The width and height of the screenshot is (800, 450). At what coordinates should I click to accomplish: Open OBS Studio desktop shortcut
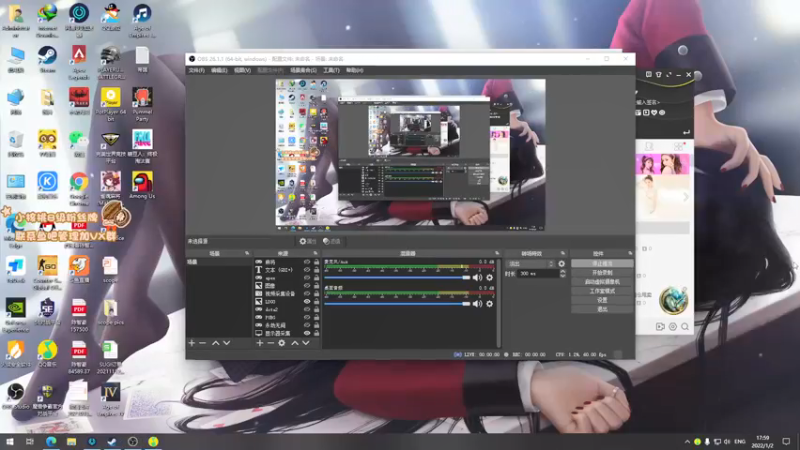click(x=15, y=397)
